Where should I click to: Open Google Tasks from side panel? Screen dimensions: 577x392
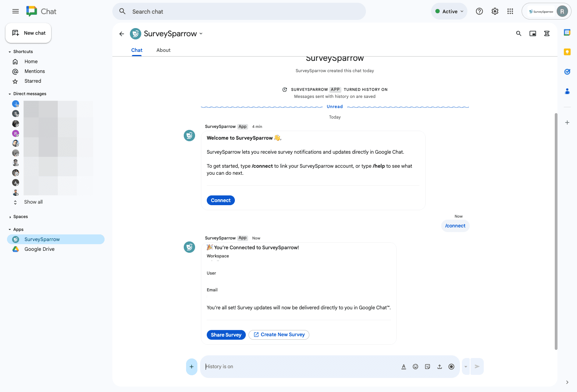point(567,71)
